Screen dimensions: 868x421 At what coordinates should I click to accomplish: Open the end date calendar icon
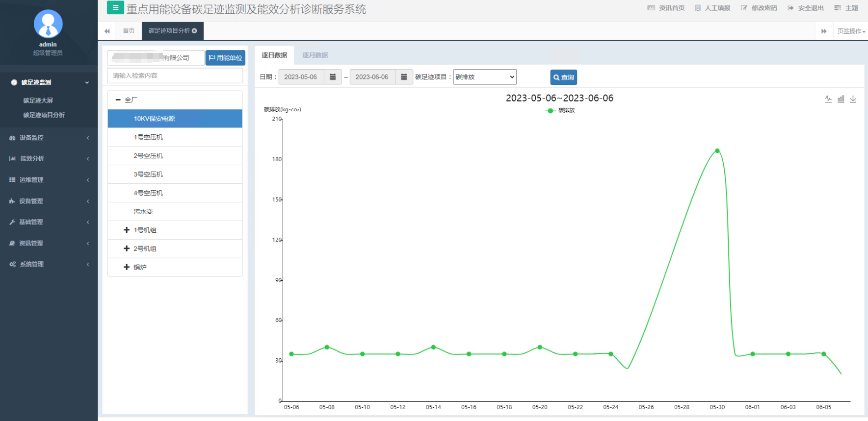[x=404, y=77]
